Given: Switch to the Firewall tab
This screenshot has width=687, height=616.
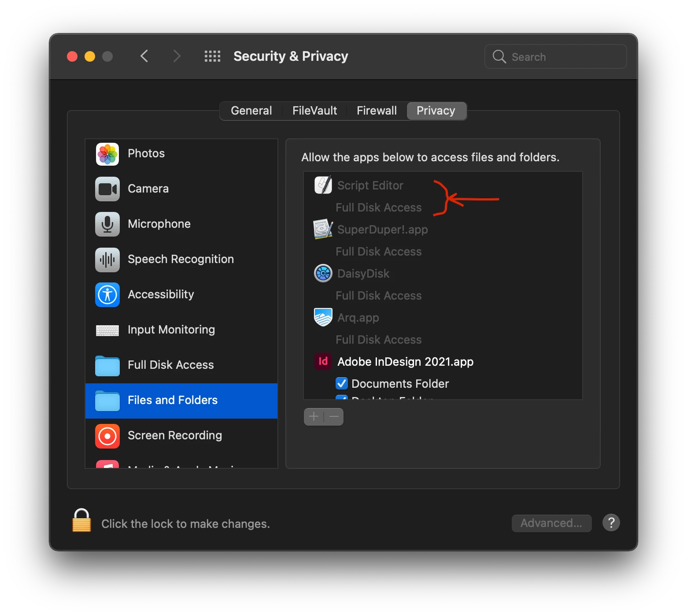Looking at the screenshot, I should (x=377, y=111).
